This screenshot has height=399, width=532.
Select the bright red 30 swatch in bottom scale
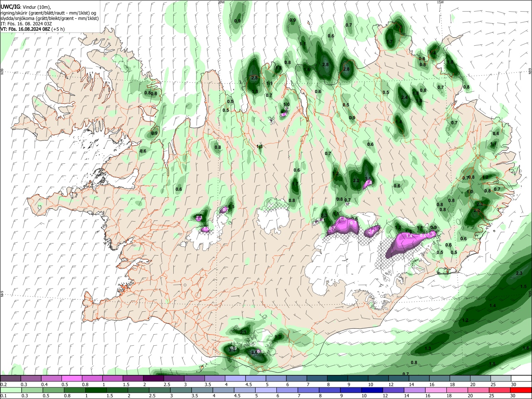point(521,390)
